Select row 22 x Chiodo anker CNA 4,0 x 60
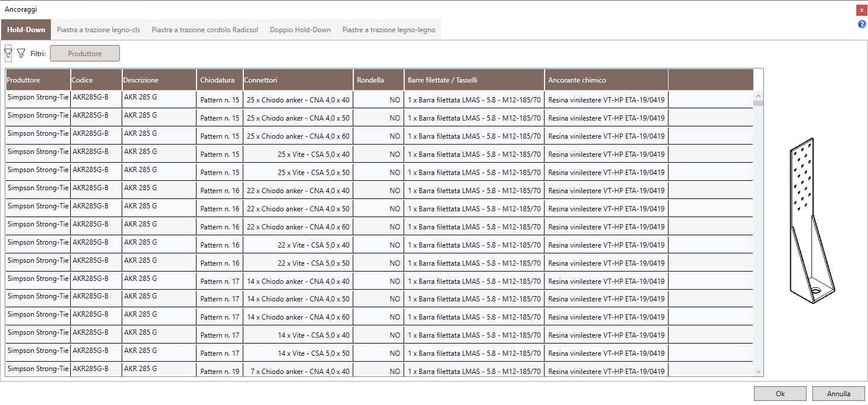868x405 pixels. coord(379,226)
